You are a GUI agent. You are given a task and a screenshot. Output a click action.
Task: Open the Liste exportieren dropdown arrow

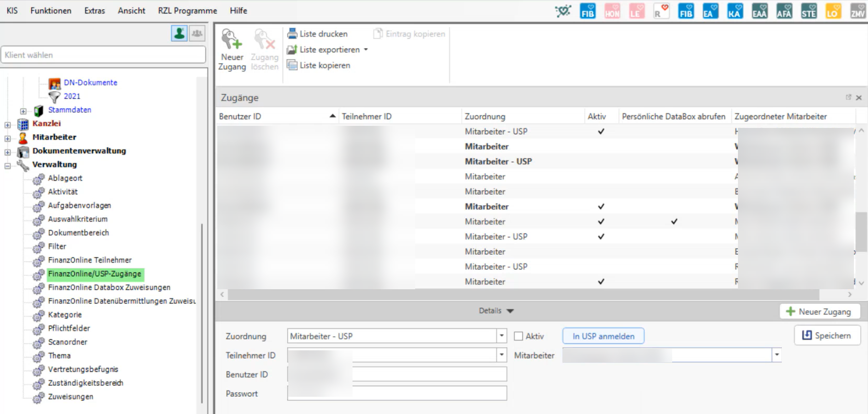point(366,50)
